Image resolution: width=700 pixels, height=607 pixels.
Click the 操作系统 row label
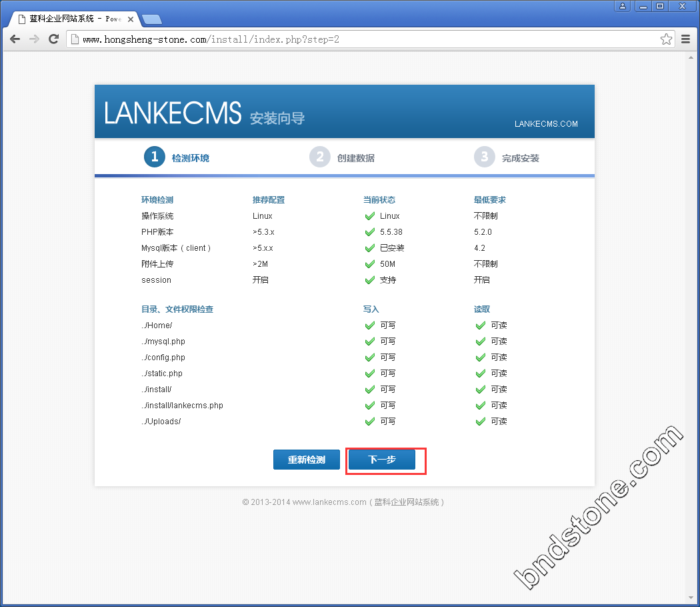point(157,216)
